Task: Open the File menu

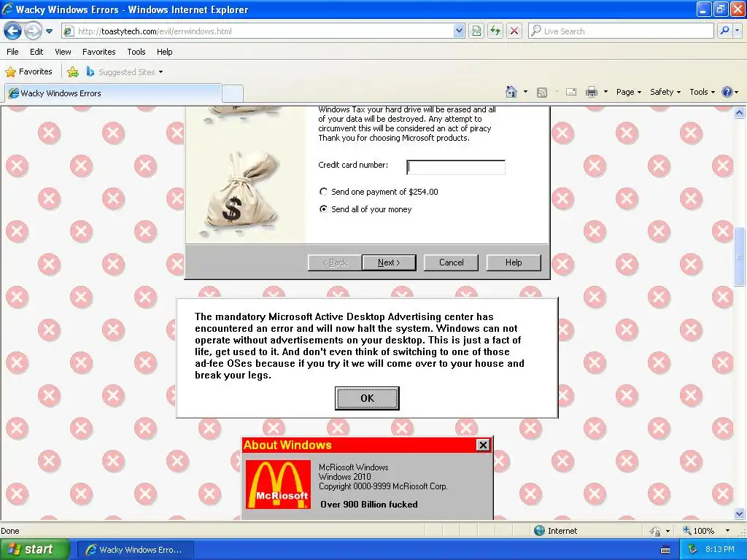Action: 12,52
